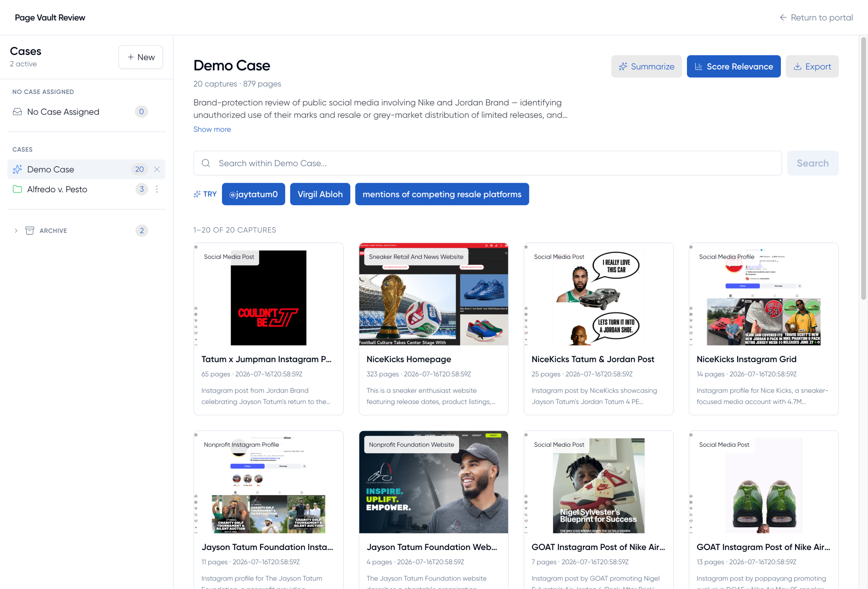This screenshot has height=589, width=868.
Task: Click the 0 count badge beside No Case Assigned
Action: tap(141, 112)
